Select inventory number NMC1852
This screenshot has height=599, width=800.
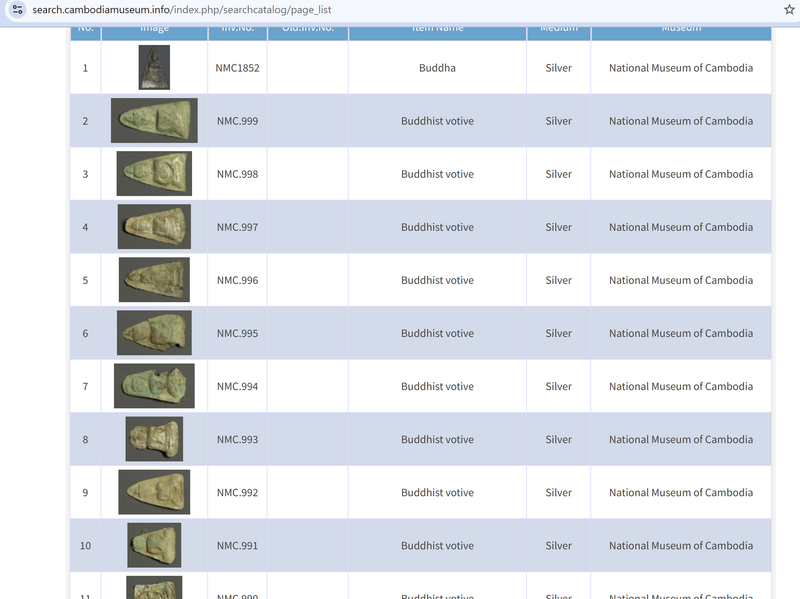pyautogui.click(x=237, y=68)
